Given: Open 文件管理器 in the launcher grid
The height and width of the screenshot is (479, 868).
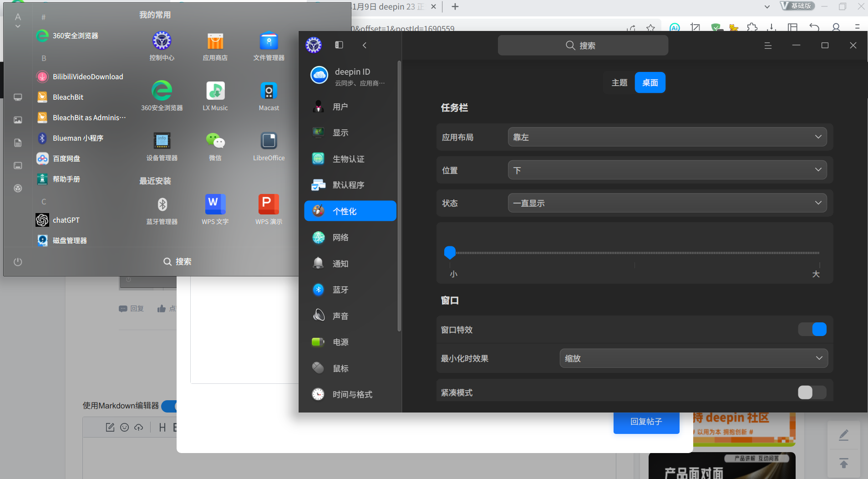Looking at the screenshot, I should (269, 46).
